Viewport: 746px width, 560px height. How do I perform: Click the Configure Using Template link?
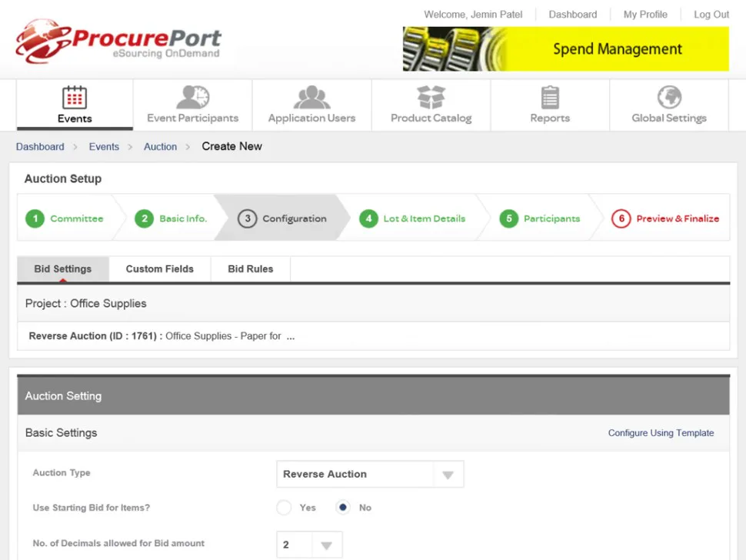[x=661, y=432]
